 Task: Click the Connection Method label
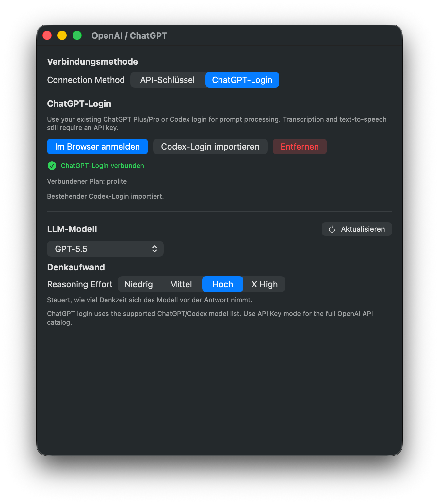tap(86, 80)
